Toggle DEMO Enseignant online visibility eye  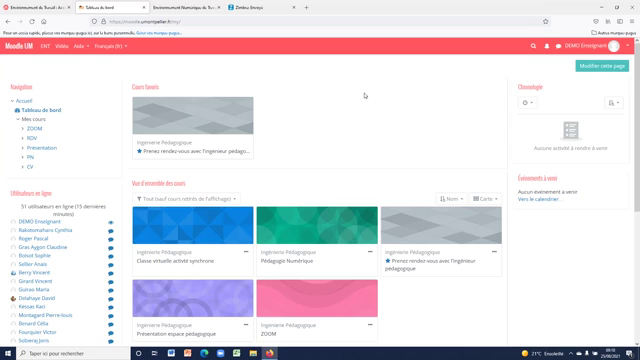[111, 222]
